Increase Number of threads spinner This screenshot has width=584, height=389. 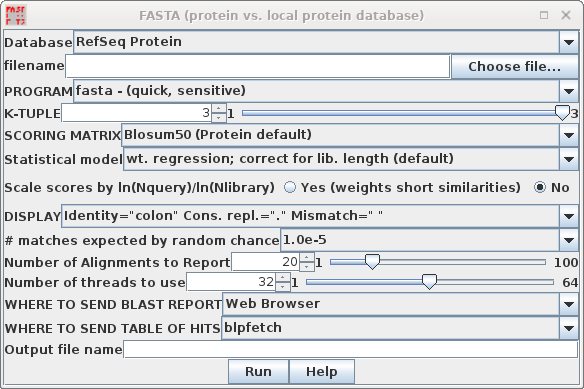[283, 278]
